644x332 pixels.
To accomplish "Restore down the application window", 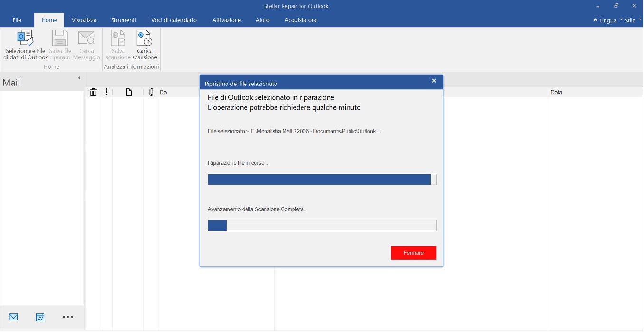I will tap(616, 6).
